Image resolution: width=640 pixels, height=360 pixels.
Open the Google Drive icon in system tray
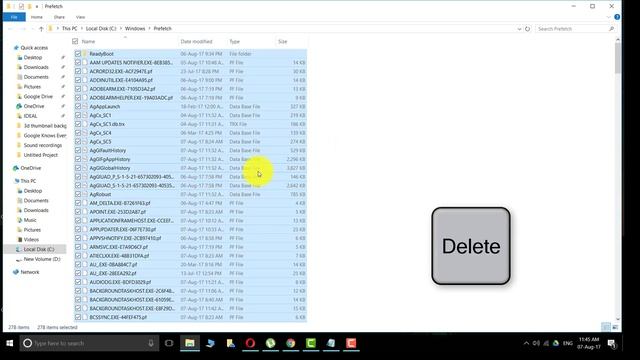556,343
